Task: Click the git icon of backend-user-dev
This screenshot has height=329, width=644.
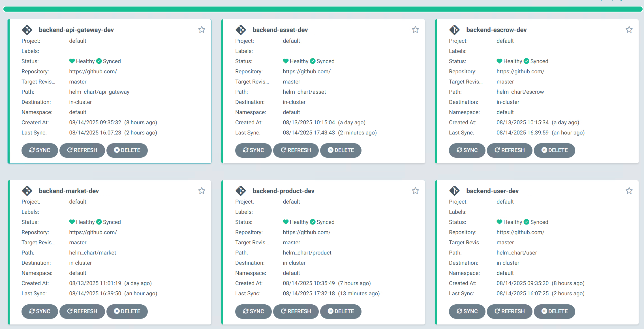Action: (x=454, y=191)
